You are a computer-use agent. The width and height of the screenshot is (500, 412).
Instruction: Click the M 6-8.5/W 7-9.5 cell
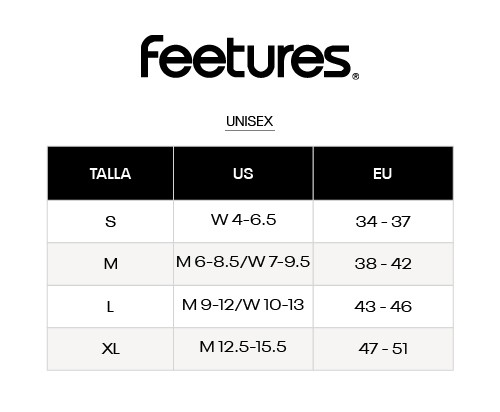pos(243,264)
